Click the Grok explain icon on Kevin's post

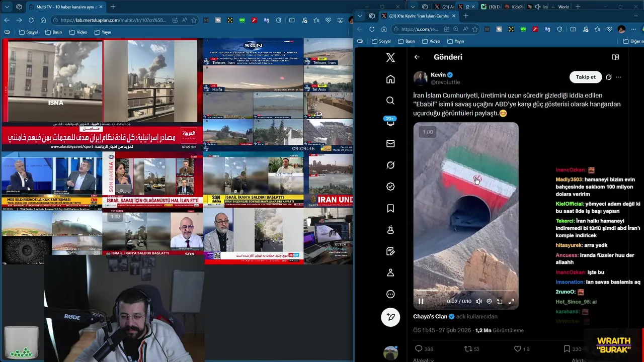click(x=609, y=77)
